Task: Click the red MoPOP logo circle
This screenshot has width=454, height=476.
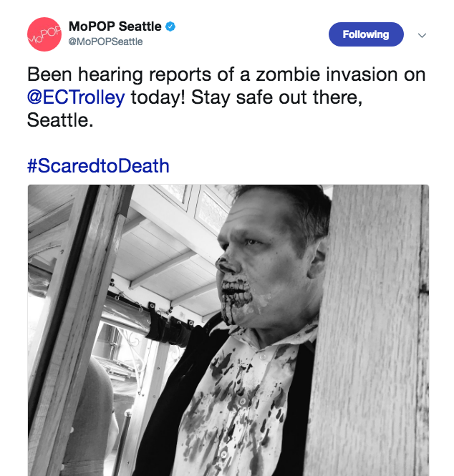Action: (44, 34)
